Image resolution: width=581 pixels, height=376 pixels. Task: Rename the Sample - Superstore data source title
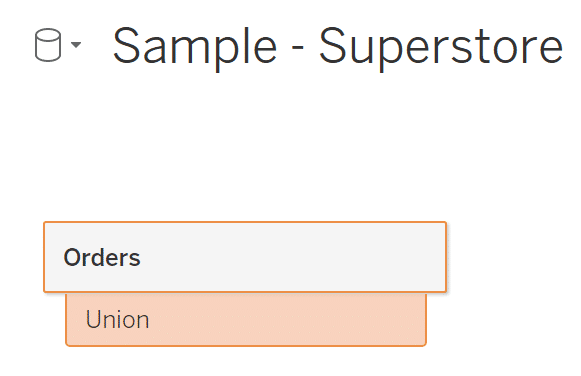(338, 47)
